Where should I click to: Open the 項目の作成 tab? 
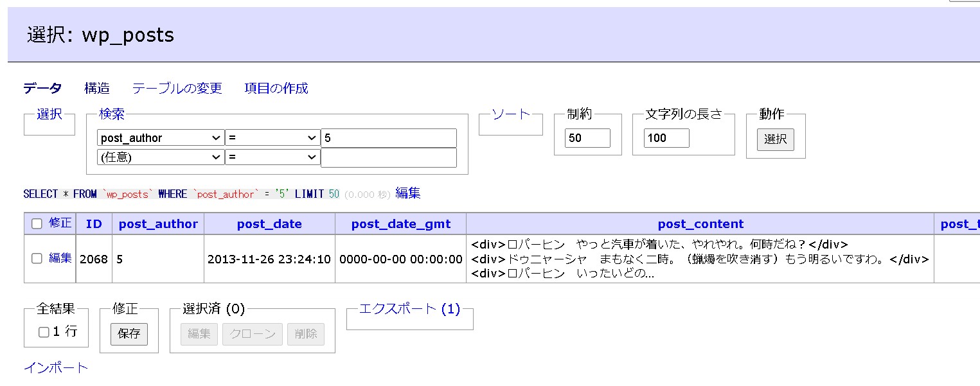click(x=275, y=88)
